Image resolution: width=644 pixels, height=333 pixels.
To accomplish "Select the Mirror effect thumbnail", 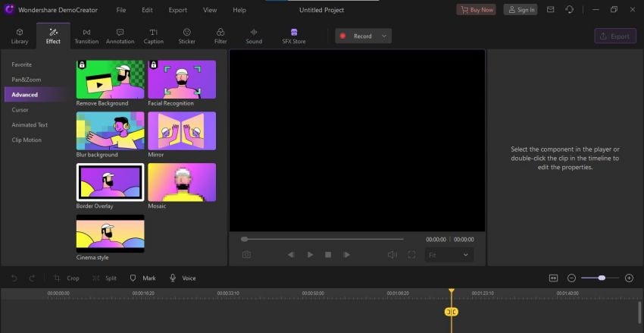I will pos(182,130).
